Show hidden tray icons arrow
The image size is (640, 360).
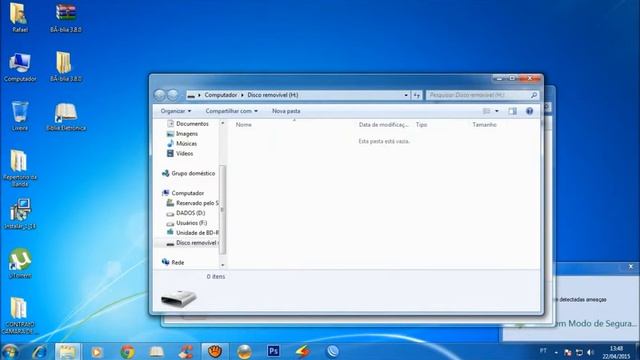tap(556, 352)
